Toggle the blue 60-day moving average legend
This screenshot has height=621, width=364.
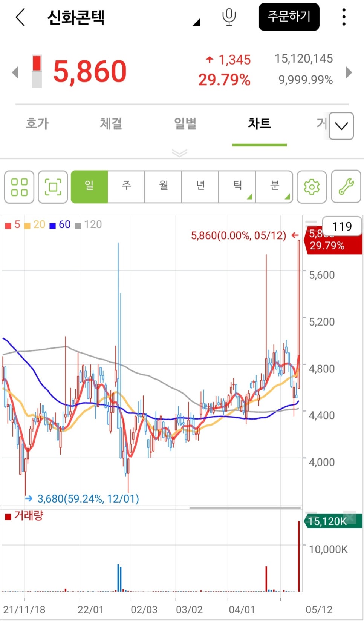click(60, 225)
